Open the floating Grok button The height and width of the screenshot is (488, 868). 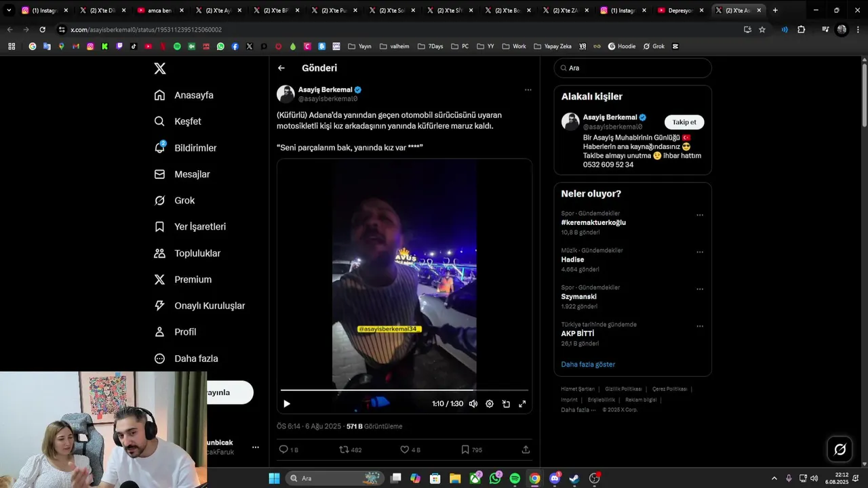click(x=840, y=449)
